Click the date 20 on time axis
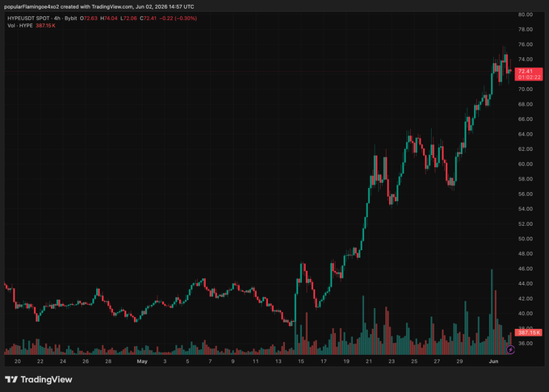This screenshot has width=549, height=392. tap(18, 361)
